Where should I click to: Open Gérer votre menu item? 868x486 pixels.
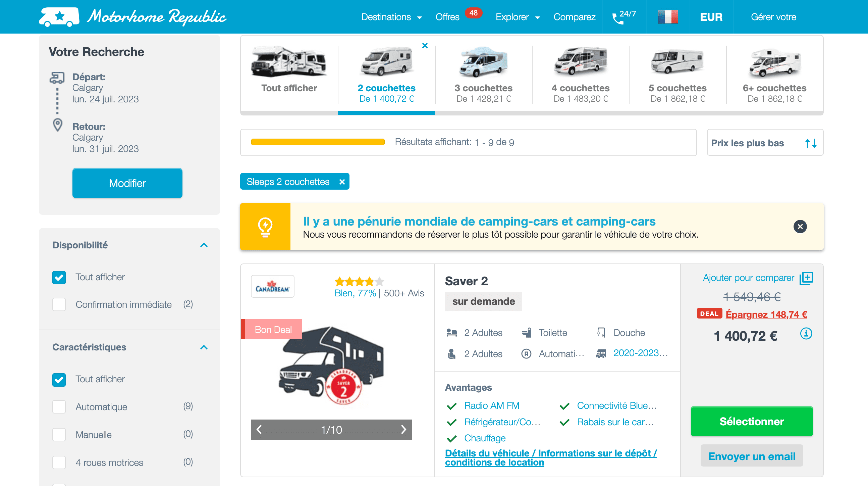tap(773, 17)
